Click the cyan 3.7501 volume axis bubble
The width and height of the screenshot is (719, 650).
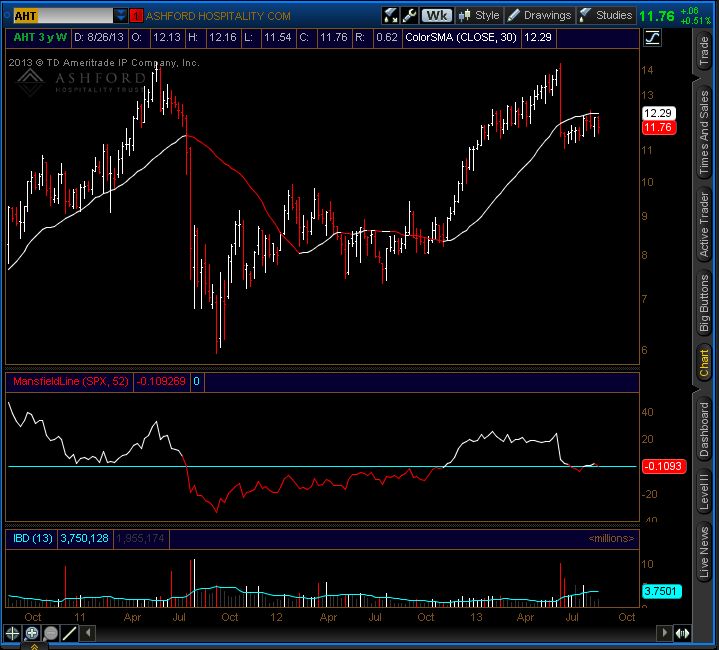point(661,591)
